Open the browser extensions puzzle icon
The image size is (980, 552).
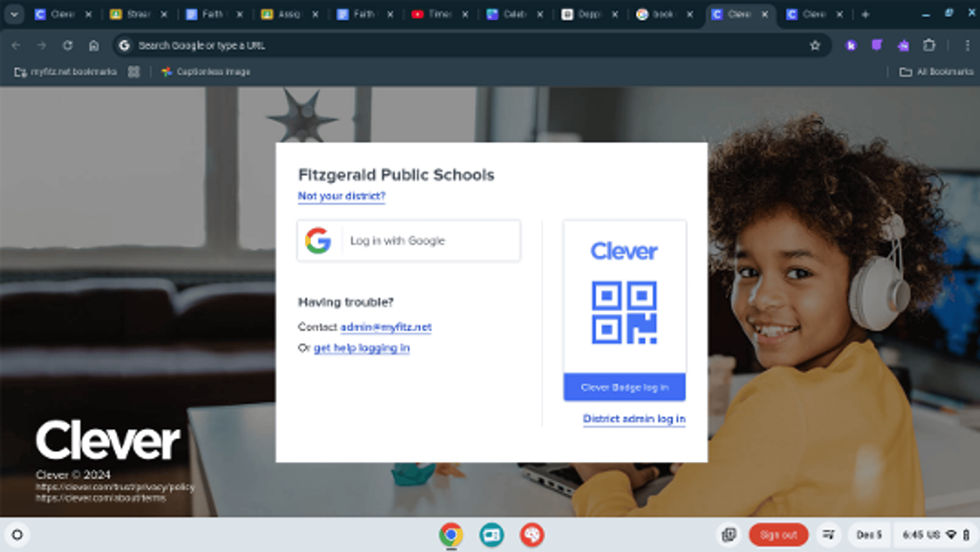[929, 46]
